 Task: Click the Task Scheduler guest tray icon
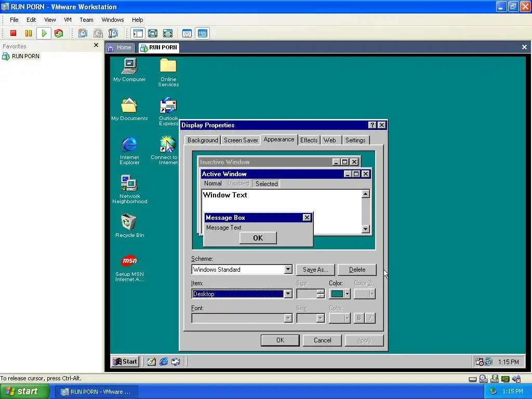tap(479, 362)
